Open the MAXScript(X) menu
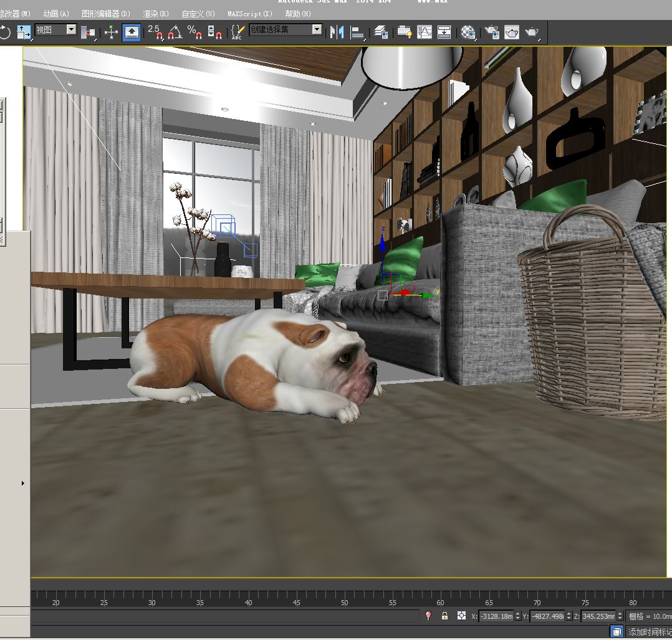This screenshot has width=672, height=640. click(249, 13)
